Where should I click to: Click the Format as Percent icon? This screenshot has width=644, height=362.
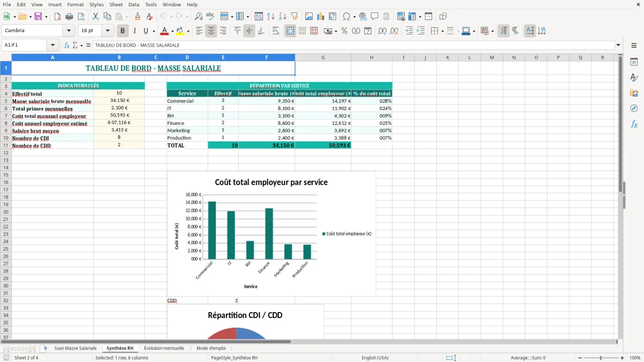344,31
